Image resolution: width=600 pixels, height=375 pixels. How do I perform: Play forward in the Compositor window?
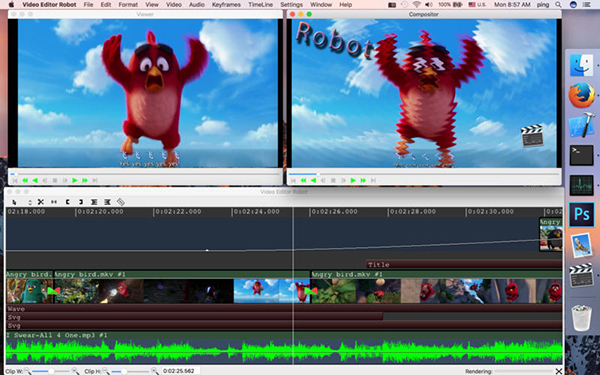pos(353,180)
